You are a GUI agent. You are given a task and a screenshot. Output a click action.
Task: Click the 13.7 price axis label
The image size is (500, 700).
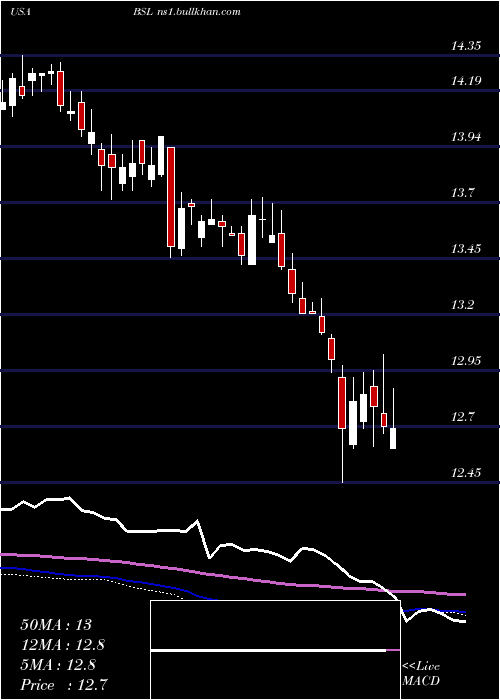(x=462, y=193)
